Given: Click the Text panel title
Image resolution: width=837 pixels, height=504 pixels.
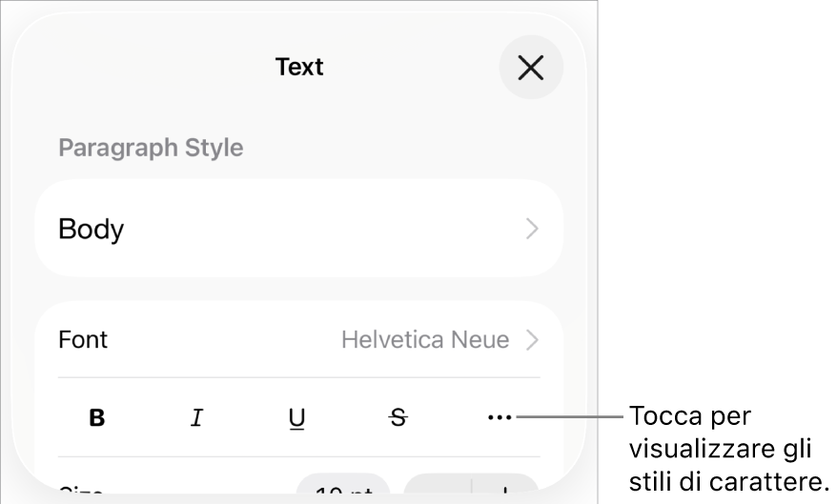Looking at the screenshot, I should pyautogui.click(x=299, y=68).
